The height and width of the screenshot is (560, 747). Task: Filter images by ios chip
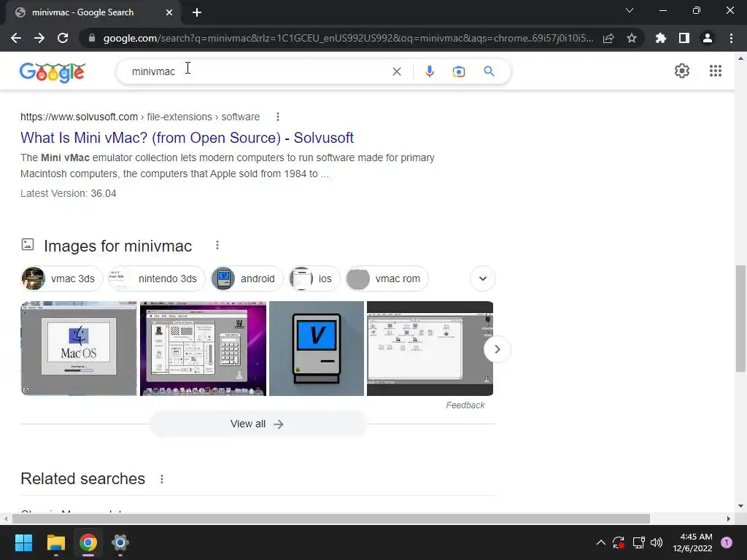pos(314,279)
